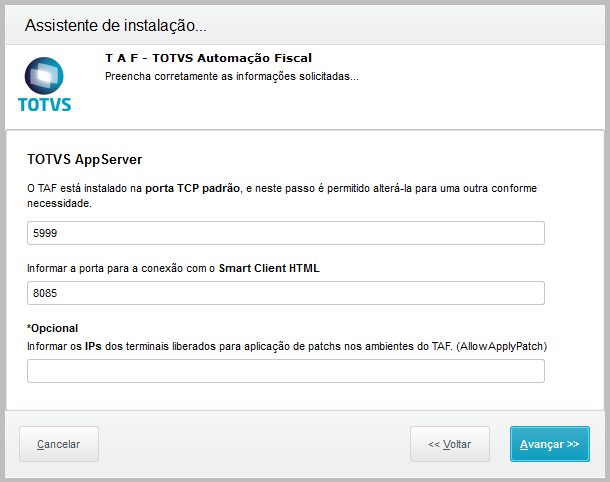The height and width of the screenshot is (482, 610).
Task: Click the TOTVS wordmark under the logo
Action: click(x=45, y=103)
